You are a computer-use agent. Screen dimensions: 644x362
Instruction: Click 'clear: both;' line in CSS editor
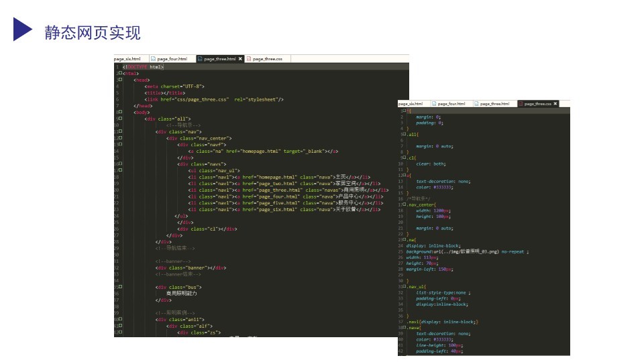point(431,164)
